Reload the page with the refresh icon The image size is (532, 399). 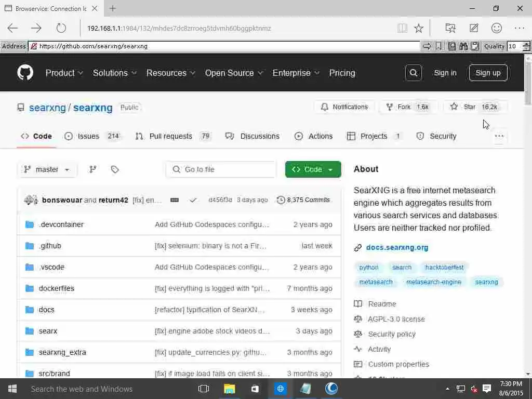click(x=61, y=28)
